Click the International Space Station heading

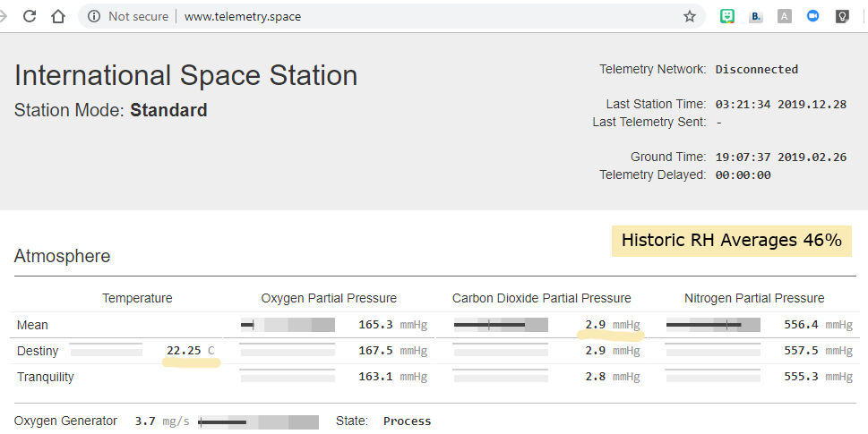point(186,75)
